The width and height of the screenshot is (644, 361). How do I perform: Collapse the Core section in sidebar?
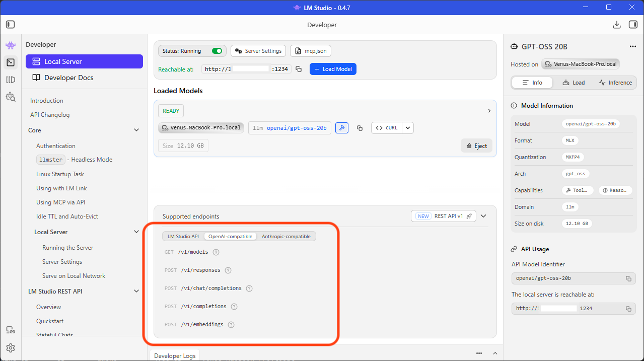click(x=136, y=130)
